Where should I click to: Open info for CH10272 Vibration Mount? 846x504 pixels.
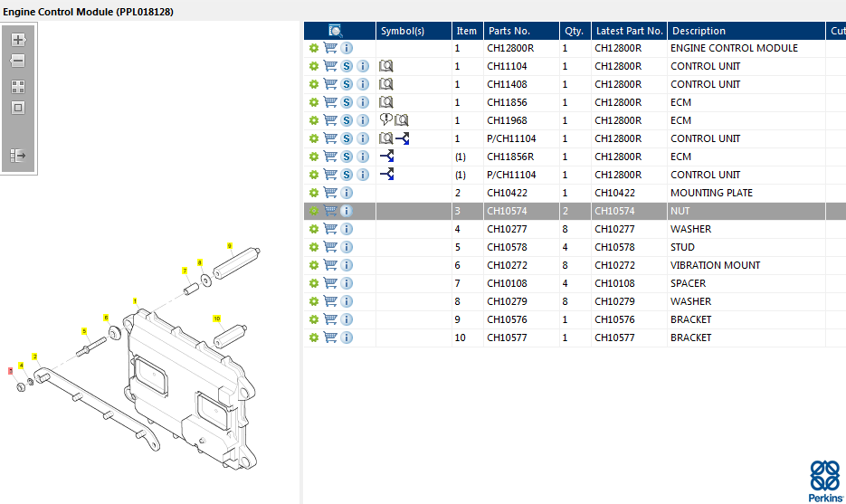[347, 265]
